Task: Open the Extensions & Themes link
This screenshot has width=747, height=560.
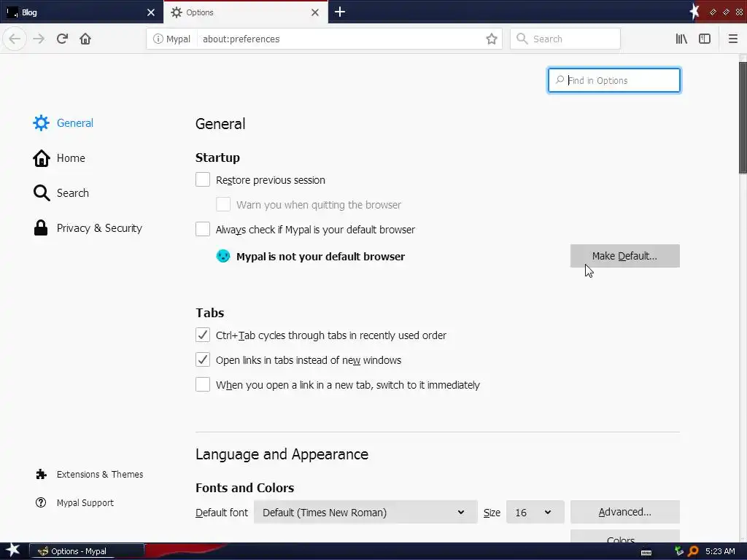Action: pyautogui.click(x=99, y=474)
